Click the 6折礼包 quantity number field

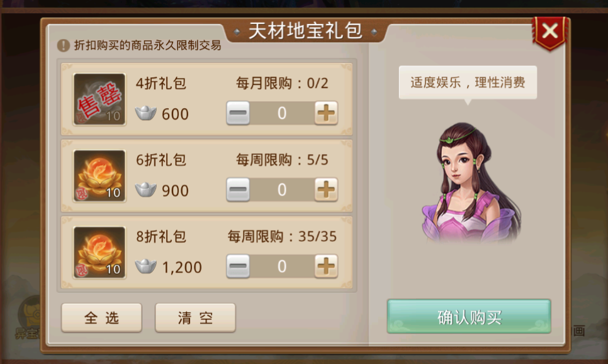[x=282, y=190]
